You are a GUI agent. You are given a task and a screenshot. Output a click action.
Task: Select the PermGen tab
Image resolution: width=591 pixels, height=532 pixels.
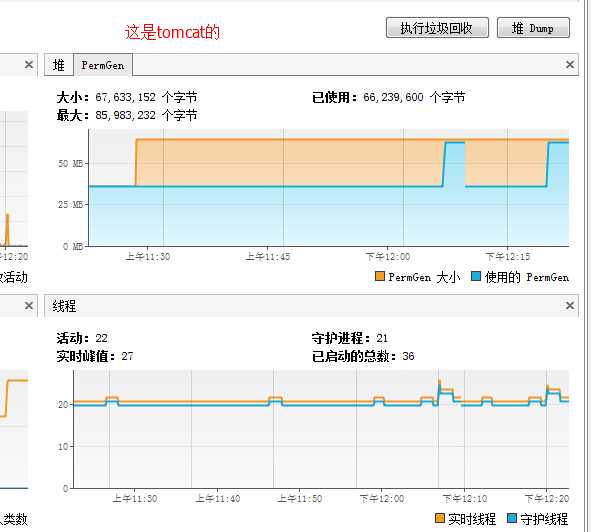point(103,65)
